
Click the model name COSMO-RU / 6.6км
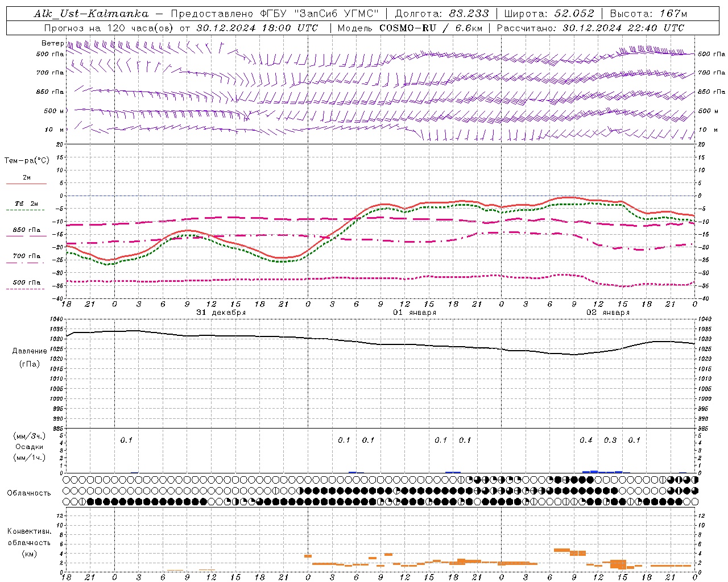[x=430, y=28]
